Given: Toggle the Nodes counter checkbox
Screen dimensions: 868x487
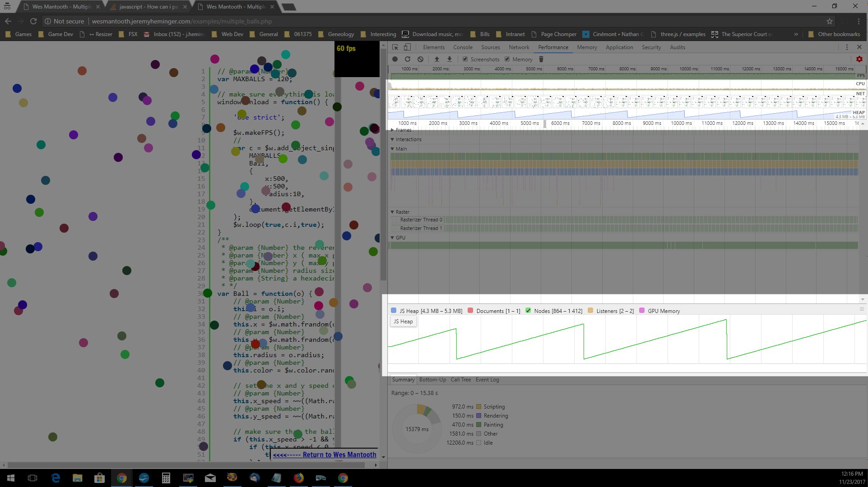Looking at the screenshot, I should [528, 311].
